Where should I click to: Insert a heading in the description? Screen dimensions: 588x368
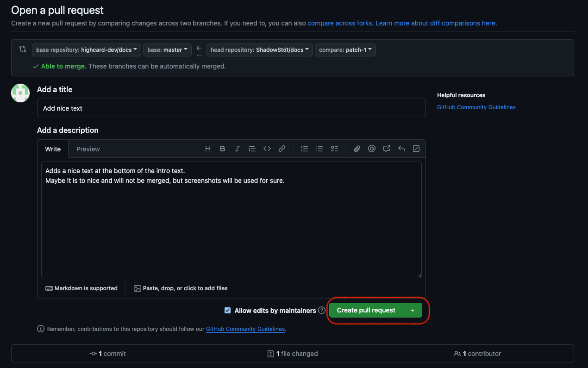[x=207, y=148]
